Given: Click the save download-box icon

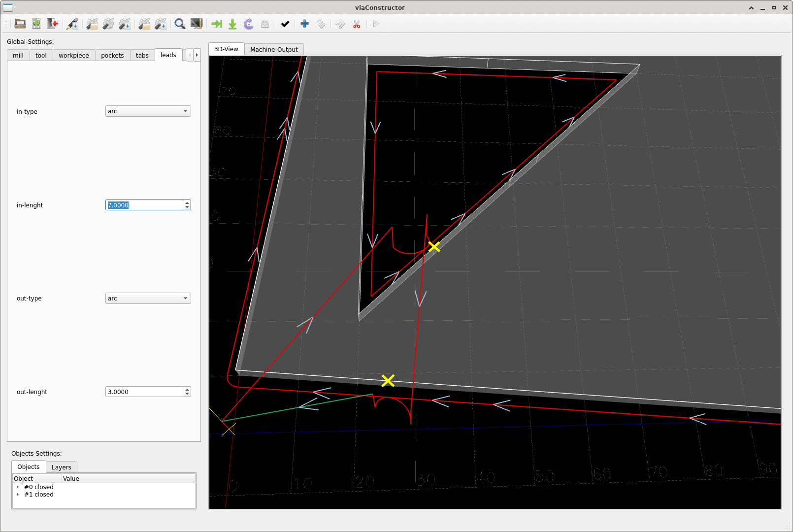Looking at the screenshot, I should 36,24.
